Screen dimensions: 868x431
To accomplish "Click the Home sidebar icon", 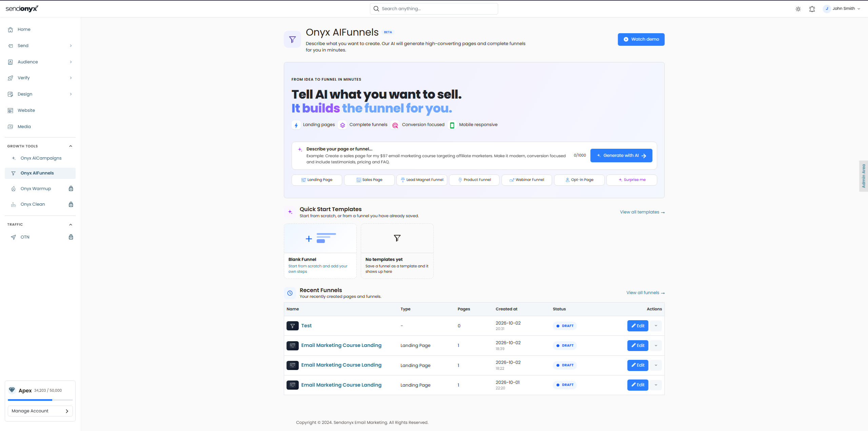I will [11, 29].
